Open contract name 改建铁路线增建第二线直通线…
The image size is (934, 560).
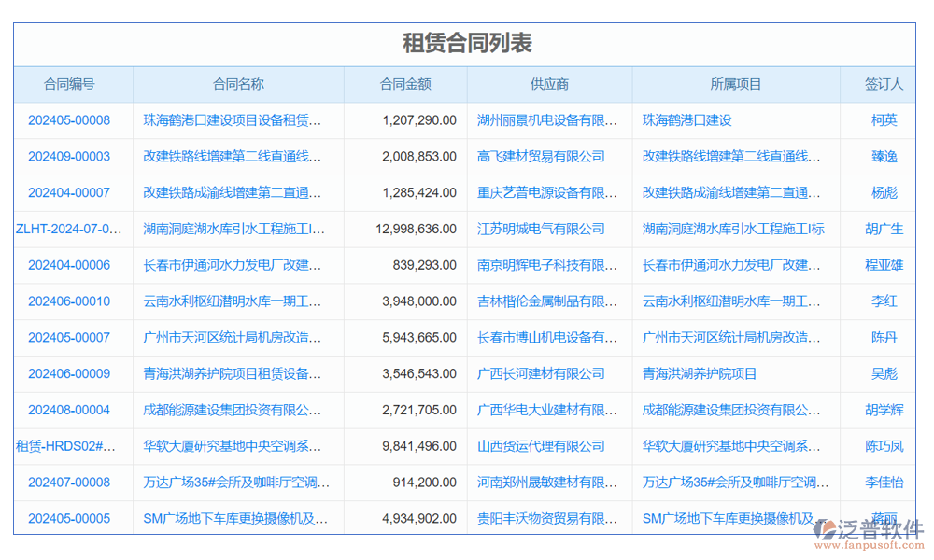[x=233, y=157]
